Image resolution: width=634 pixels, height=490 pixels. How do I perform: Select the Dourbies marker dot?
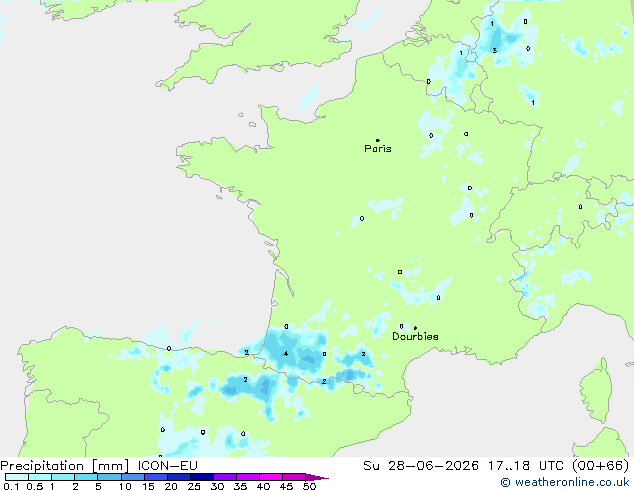[415, 328]
